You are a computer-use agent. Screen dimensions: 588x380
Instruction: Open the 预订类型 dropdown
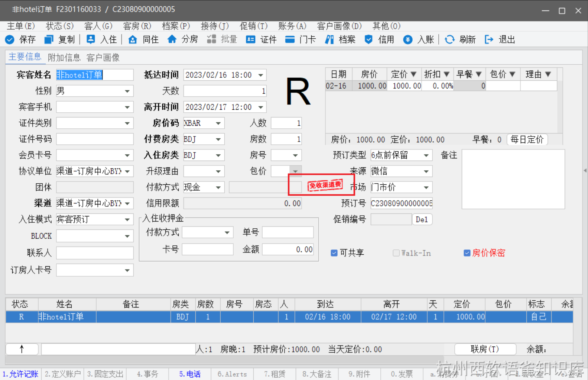pos(426,155)
